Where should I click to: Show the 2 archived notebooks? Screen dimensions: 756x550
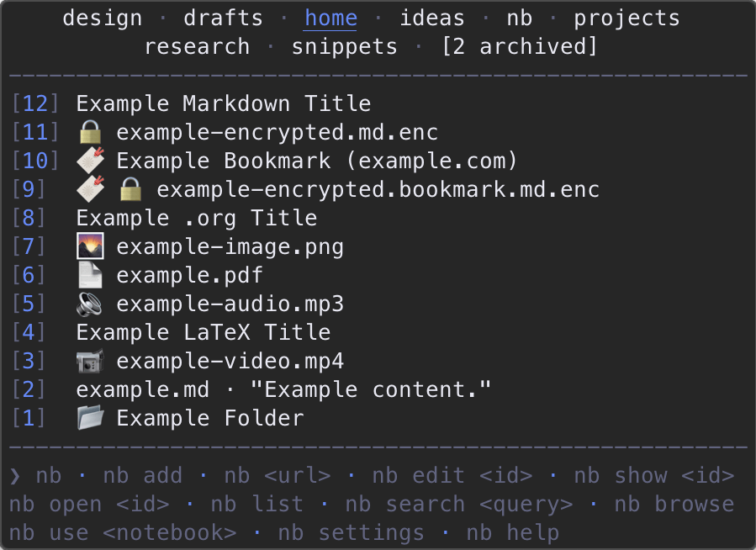(x=519, y=47)
